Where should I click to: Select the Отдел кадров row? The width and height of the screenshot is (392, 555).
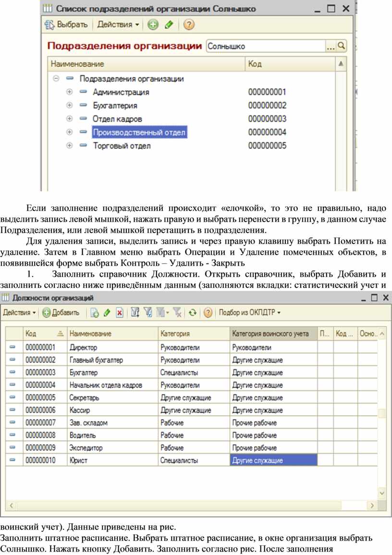(191, 119)
